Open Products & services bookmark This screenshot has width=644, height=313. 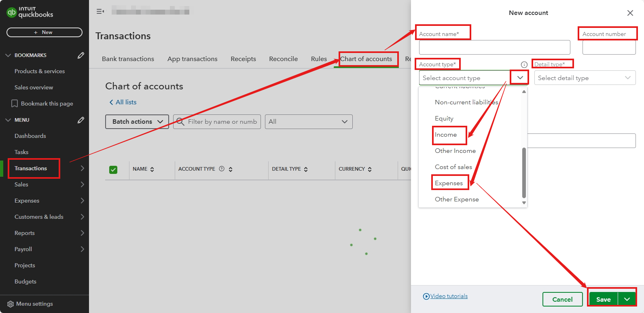click(40, 71)
